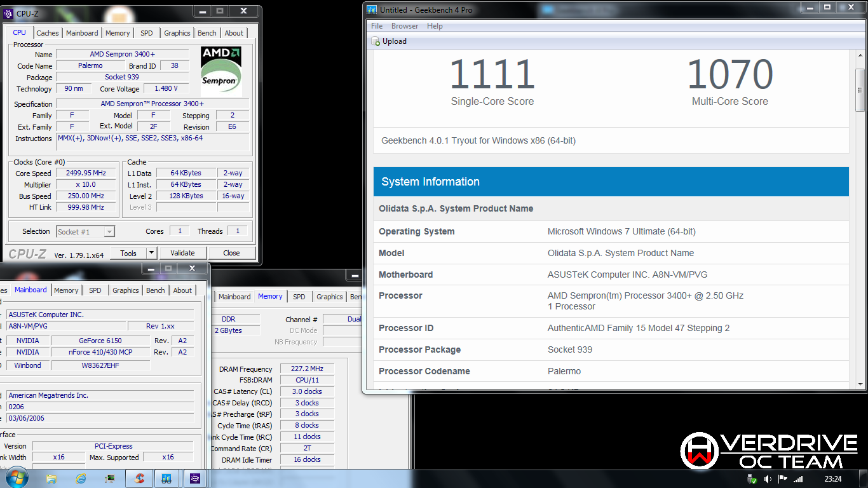Open the Socket #1 selection combo box
The width and height of the screenshot is (868, 488).
[x=86, y=232]
